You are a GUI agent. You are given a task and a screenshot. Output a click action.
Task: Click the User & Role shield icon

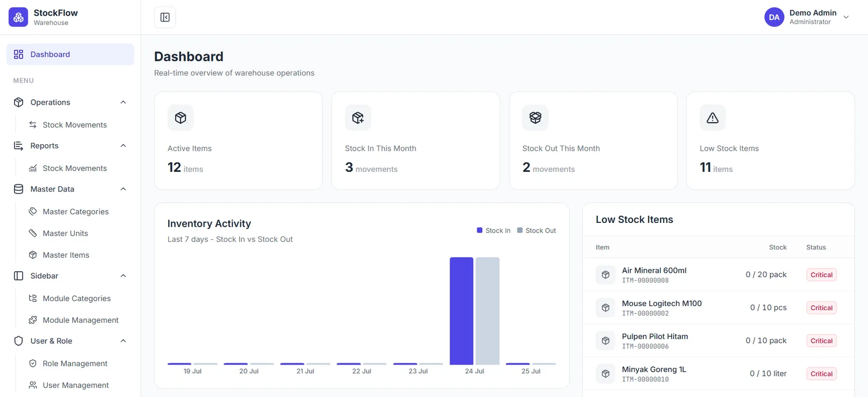click(18, 341)
